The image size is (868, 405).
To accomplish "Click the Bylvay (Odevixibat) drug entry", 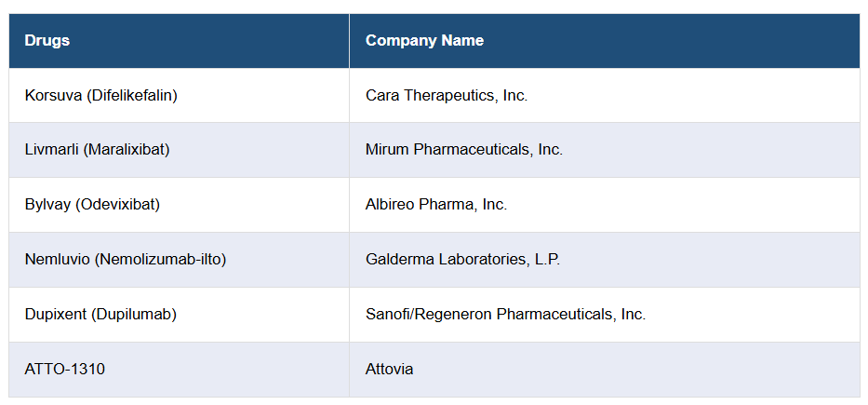I will [x=92, y=204].
